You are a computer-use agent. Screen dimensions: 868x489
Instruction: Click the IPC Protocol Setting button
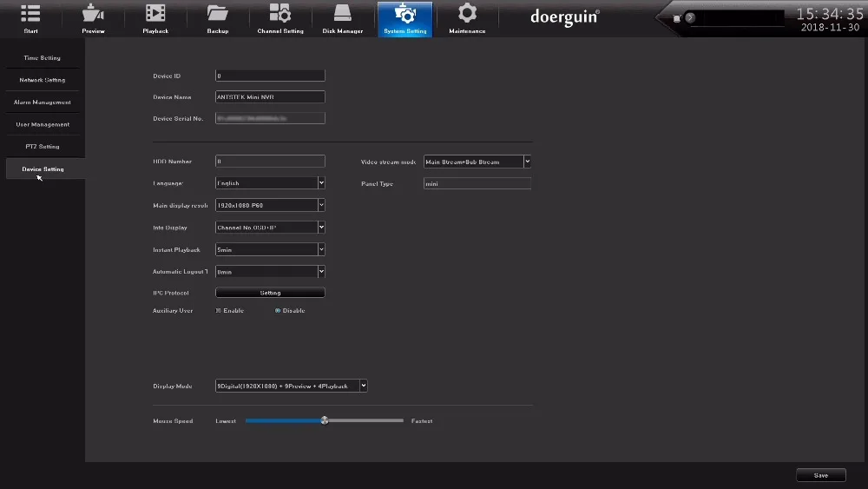(x=270, y=293)
